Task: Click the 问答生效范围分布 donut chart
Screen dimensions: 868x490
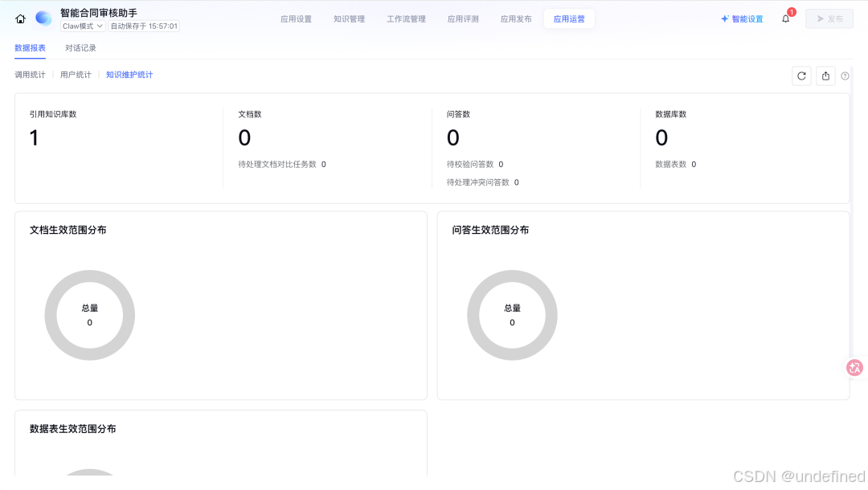Action: pyautogui.click(x=512, y=315)
